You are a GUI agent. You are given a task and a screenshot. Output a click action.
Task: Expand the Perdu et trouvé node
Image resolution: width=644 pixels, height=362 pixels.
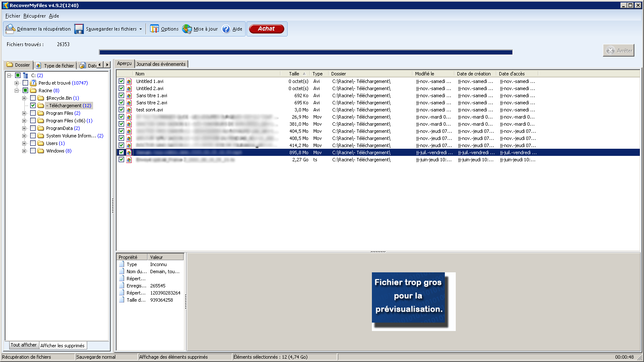coord(17,83)
